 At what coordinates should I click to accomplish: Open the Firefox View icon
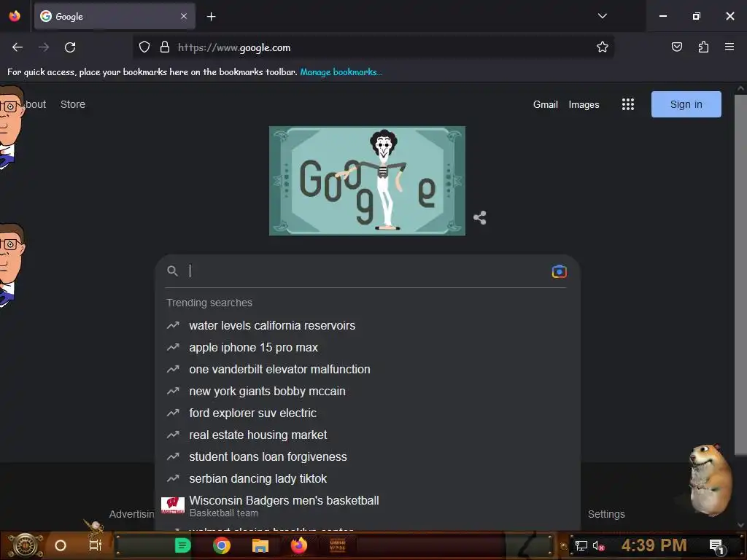coord(15,16)
